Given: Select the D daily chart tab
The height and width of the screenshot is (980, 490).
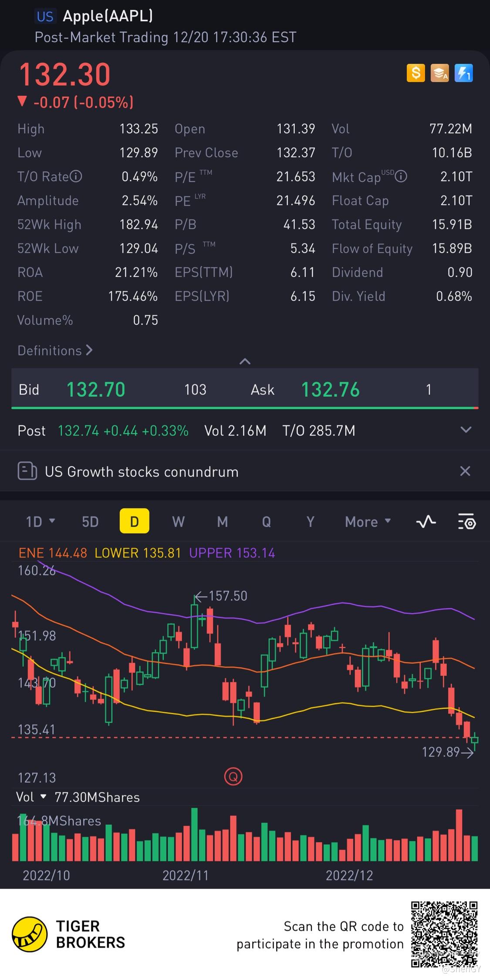Looking at the screenshot, I should click(x=135, y=521).
